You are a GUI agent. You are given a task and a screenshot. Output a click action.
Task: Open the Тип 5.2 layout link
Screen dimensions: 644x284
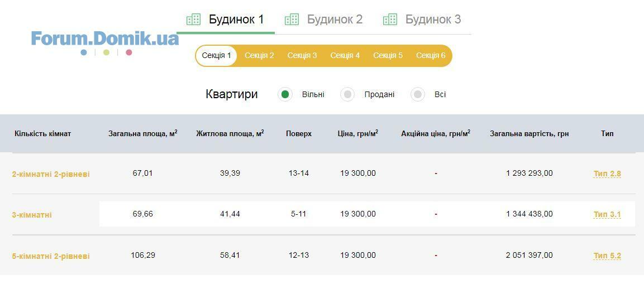607,256
